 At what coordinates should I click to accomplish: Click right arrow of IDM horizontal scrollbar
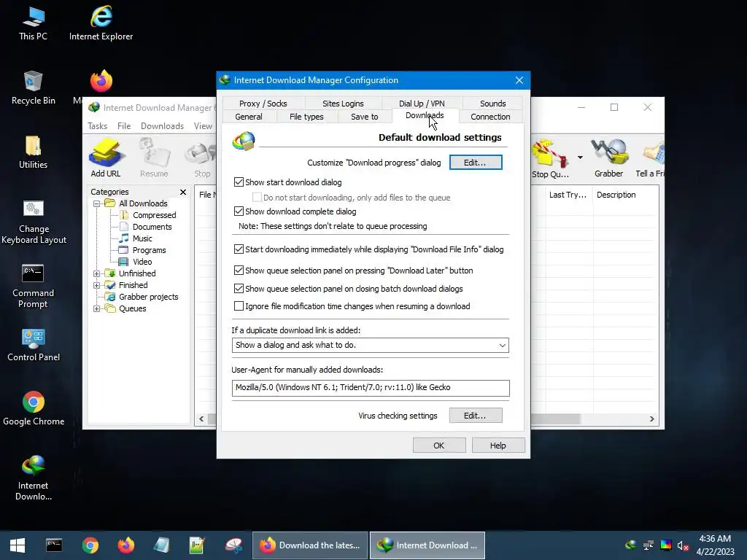coord(651,419)
